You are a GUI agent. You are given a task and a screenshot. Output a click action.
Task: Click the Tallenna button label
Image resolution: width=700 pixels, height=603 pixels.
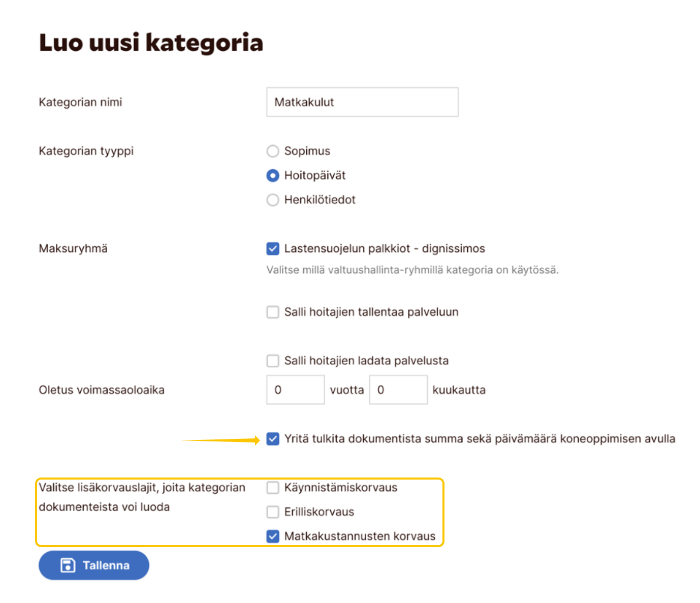point(106,565)
